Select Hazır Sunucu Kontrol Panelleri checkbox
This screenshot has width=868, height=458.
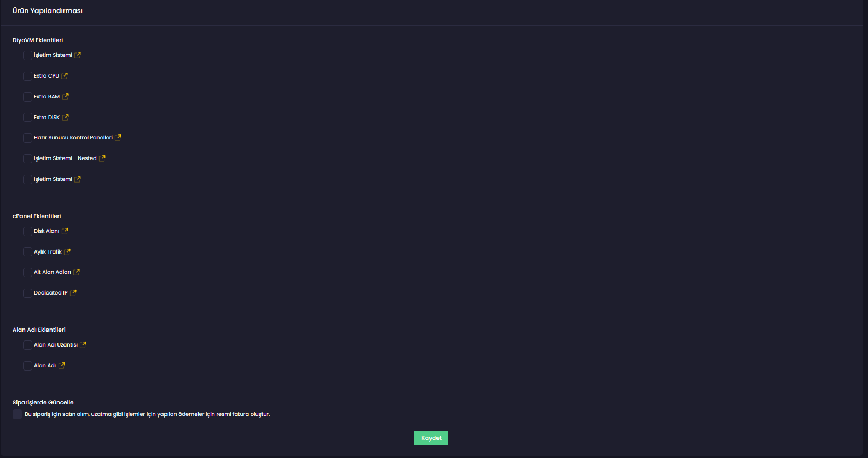coord(27,138)
